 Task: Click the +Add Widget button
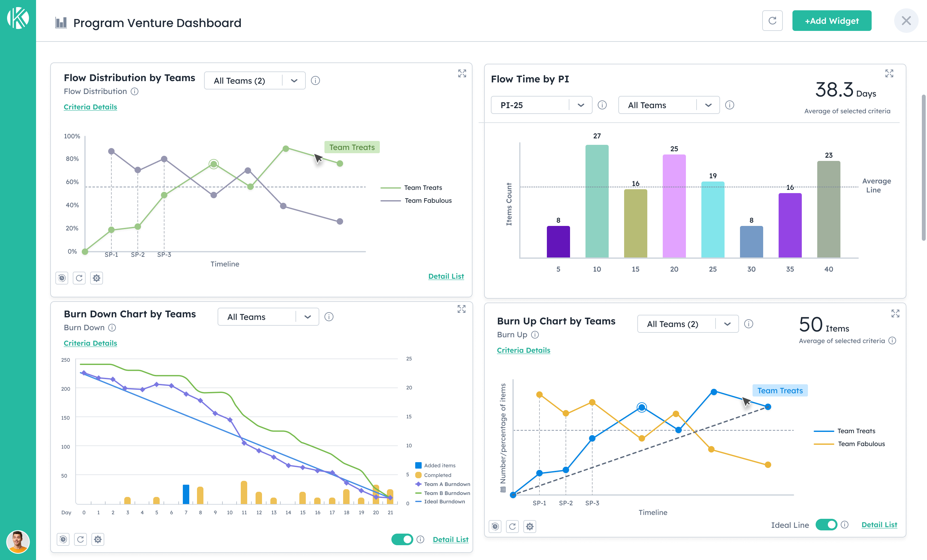831,21
